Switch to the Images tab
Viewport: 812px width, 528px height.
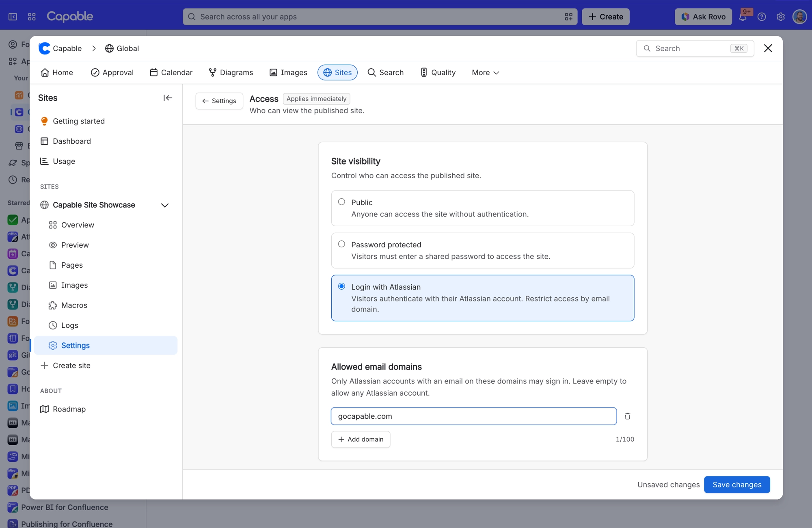pyautogui.click(x=288, y=73)
